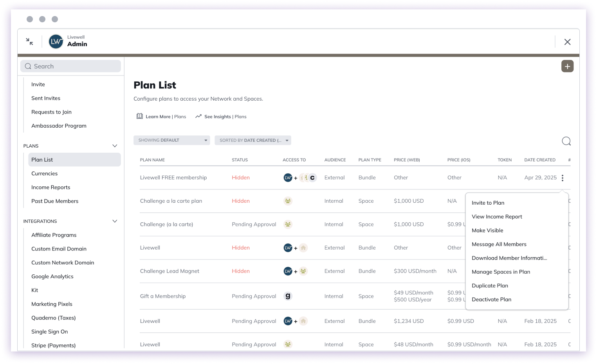Click the trend-line icon beside See Insights
This screenshot has width=597, height=364.
click(x=198, y=116)
